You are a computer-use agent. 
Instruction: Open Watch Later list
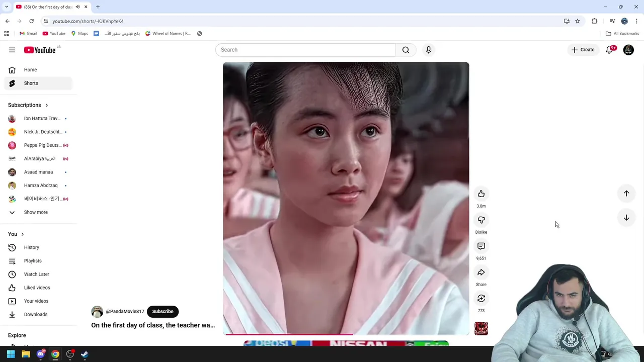point(38,274)
